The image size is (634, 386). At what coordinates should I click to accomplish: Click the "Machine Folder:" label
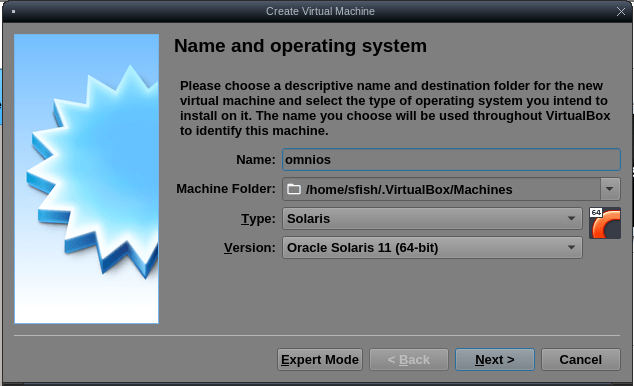[226, 189]
